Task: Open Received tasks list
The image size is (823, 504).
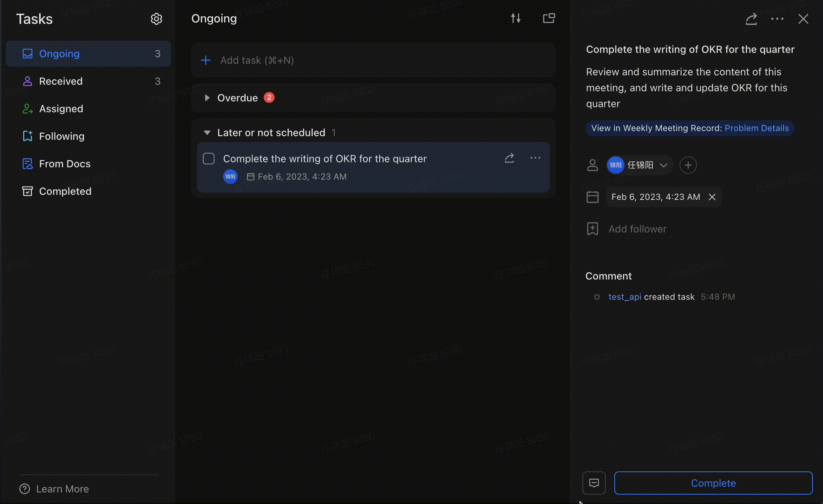Action: point(88,81)
